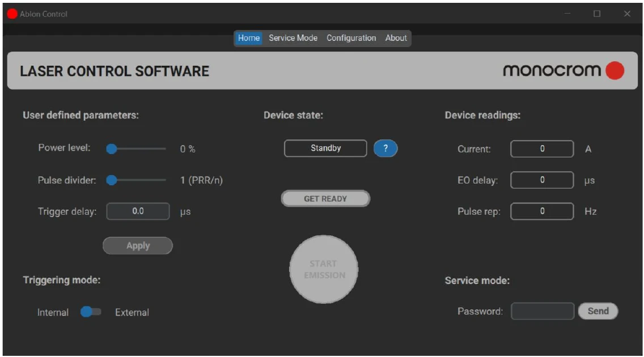Click the "Device state:" heading
The width and height of the screenshot is (644, 357).
click(293, 115)
